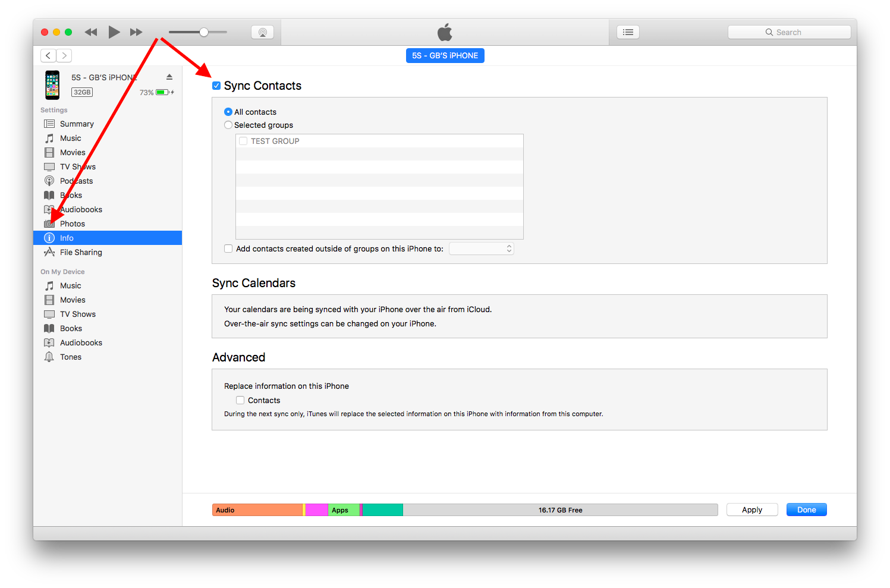Click the 32GB capacity label
The image size is (890, 588).
click(x=82, y=92)
